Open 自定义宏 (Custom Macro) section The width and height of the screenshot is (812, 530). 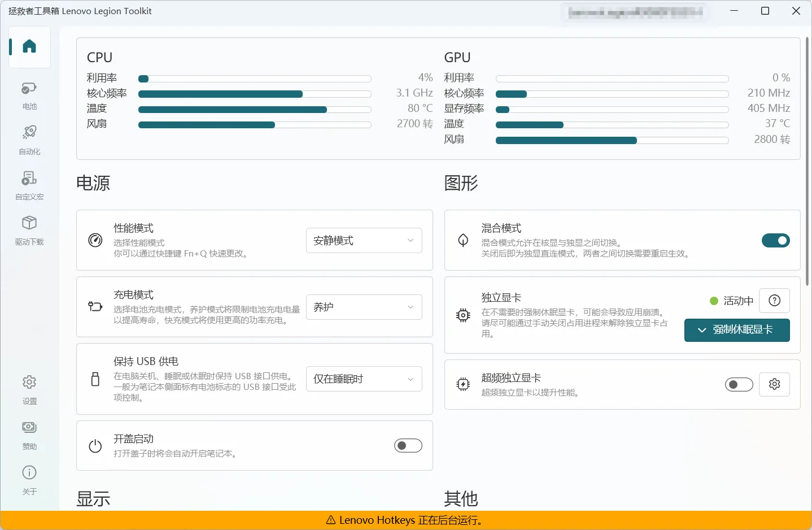[x=29, y=185]
